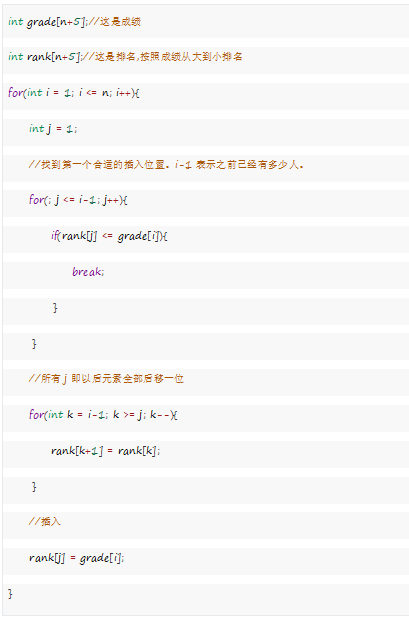
Task: Click closing brace of the k loop
Action: (x=34, y=487)
